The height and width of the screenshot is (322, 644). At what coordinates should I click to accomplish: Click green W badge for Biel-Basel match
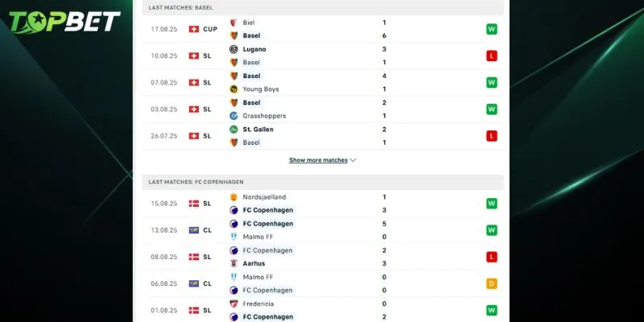point(491,29)
